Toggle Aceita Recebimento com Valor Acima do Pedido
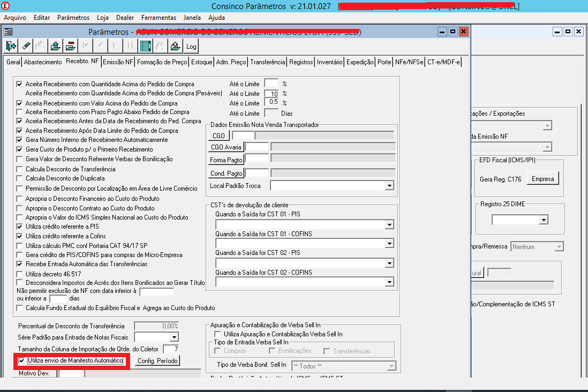Image resolution: width=588 pixels, height=392 pixels. (19, 103)
